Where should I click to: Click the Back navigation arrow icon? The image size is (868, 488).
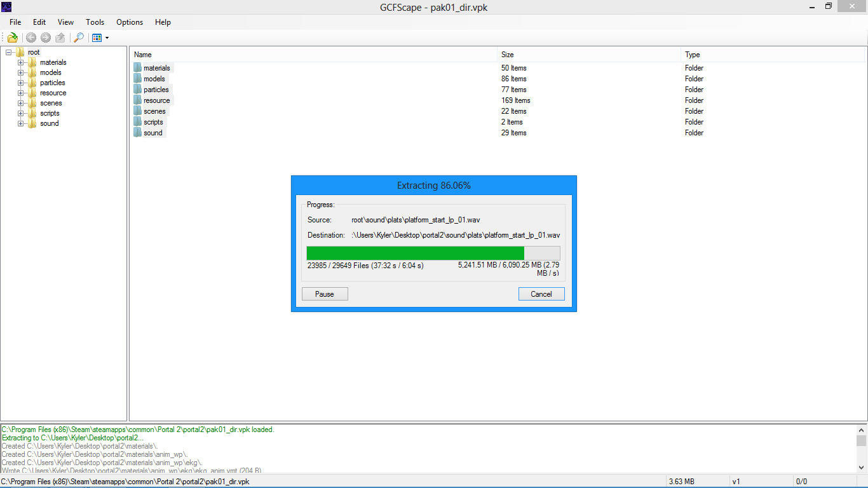[31, 37]
